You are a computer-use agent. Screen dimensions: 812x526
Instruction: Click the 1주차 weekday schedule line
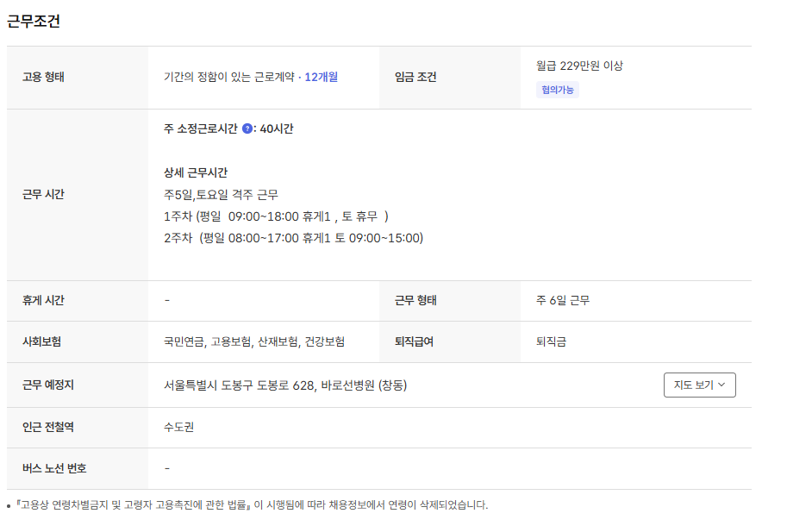[276, 216]
